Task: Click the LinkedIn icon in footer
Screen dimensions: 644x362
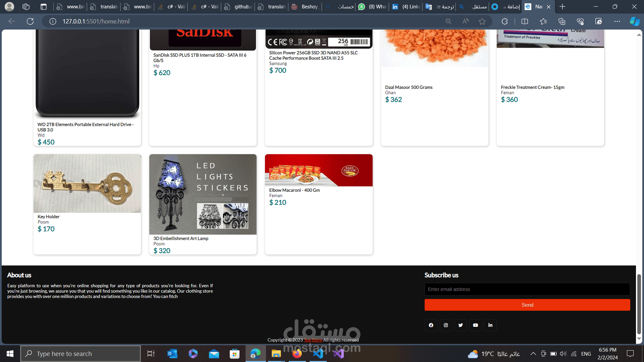Action: [490, 325]
